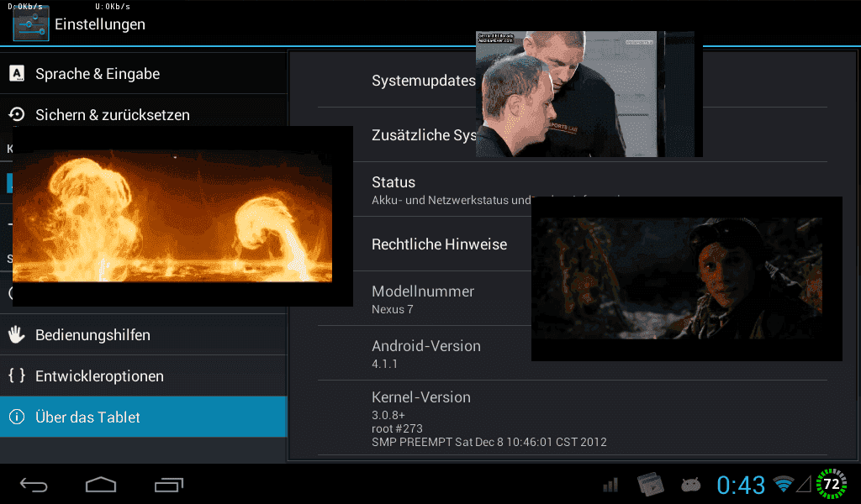861x504 pixels.
Task: Tap the Kernel-Version row
Action: pos(572,417)
